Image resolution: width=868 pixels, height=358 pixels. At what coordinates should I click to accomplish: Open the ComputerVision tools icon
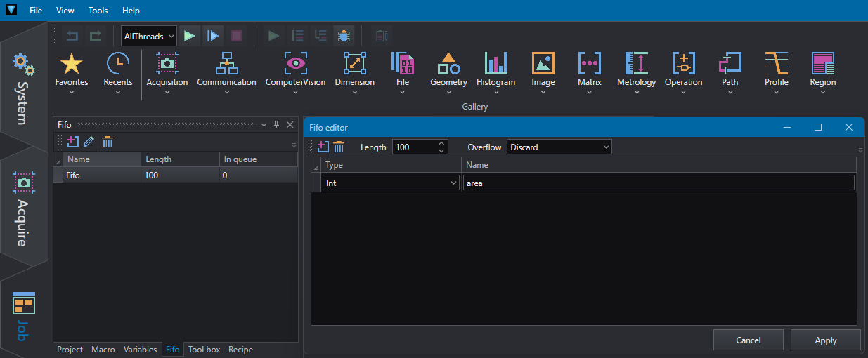coord(295,64)
